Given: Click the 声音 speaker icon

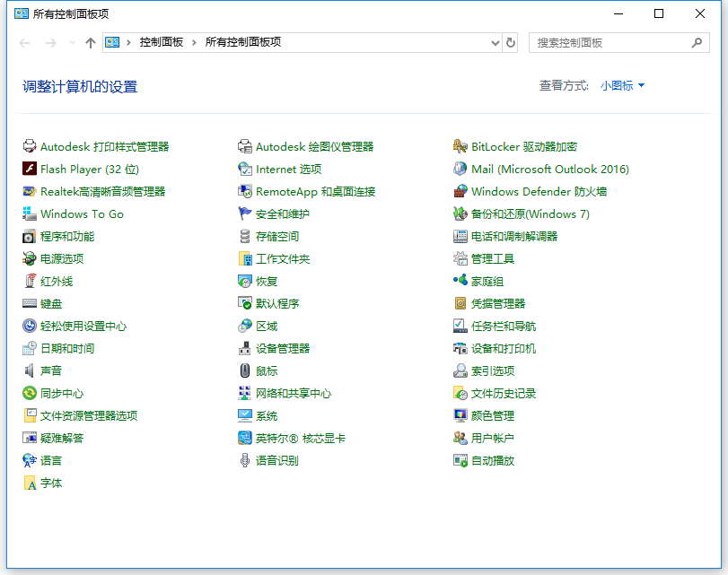Looking at the screenshot, I should click(30, 370).
